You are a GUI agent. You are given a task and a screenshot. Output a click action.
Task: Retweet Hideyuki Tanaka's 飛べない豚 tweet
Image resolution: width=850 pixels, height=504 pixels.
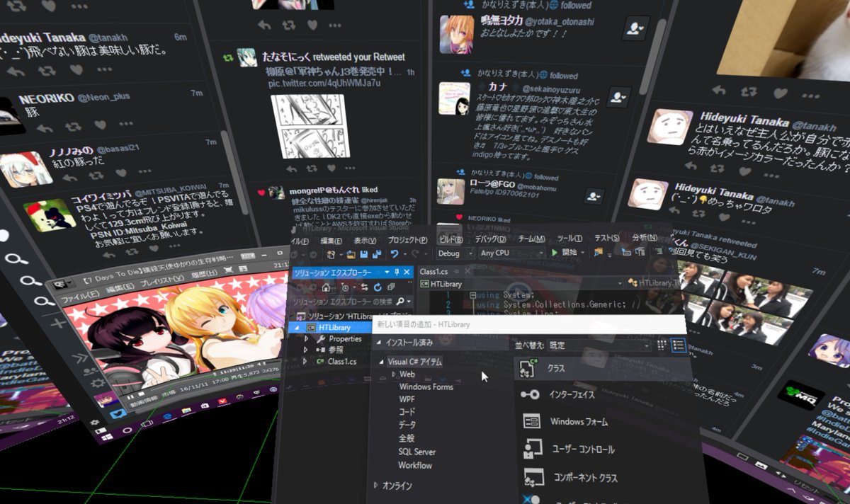click(47, 71)
